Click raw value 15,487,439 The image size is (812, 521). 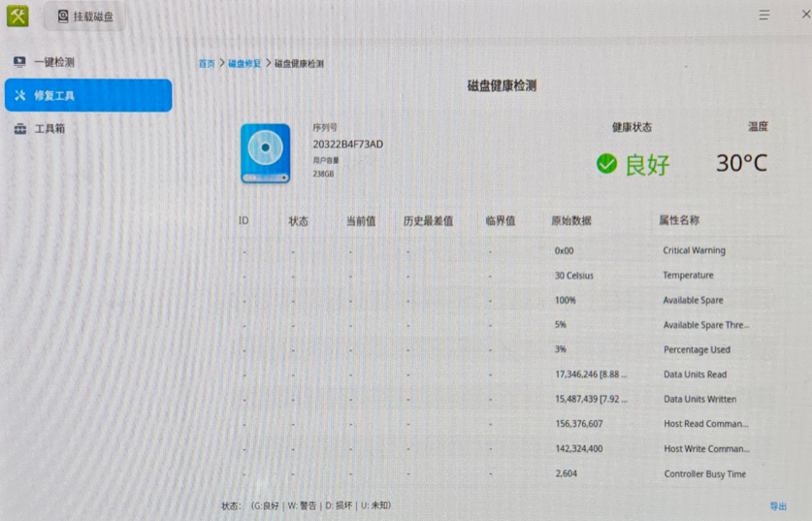coord(576,399)
